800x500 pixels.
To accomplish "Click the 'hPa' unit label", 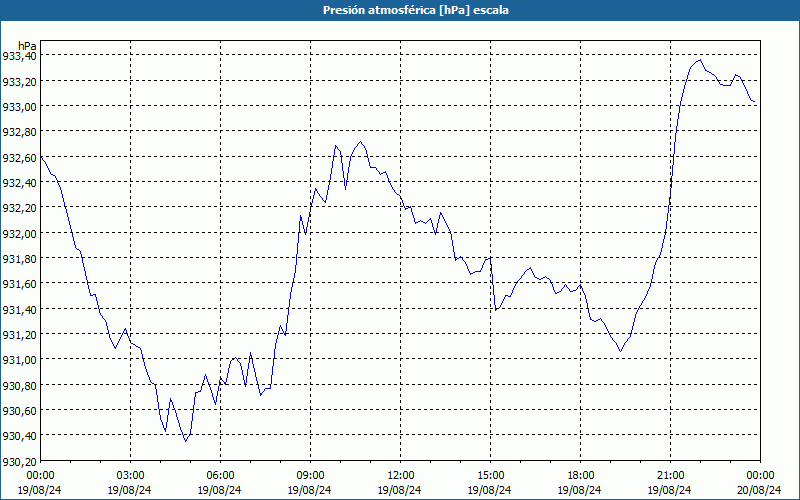I will pos(27,45).
